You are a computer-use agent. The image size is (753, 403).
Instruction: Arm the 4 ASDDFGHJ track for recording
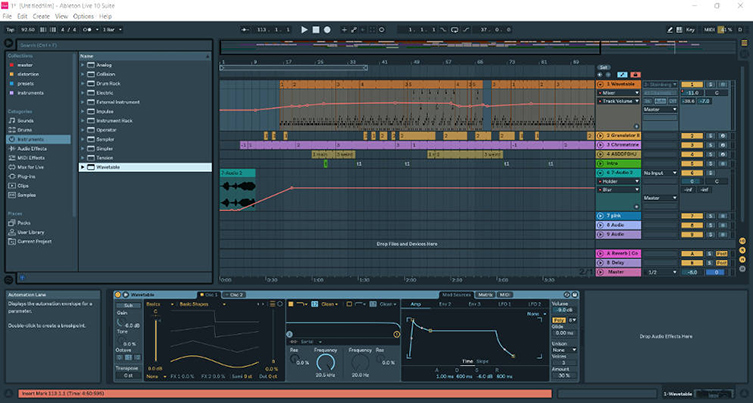(722, 154)
